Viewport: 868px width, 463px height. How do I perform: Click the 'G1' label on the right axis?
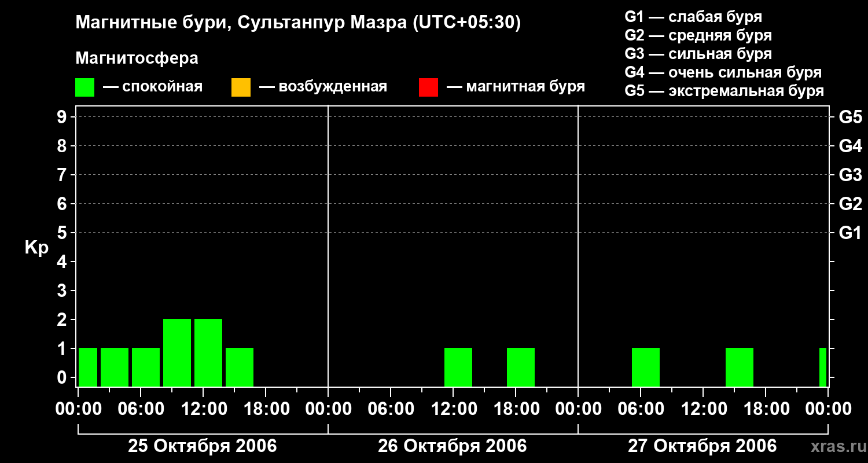850,233
